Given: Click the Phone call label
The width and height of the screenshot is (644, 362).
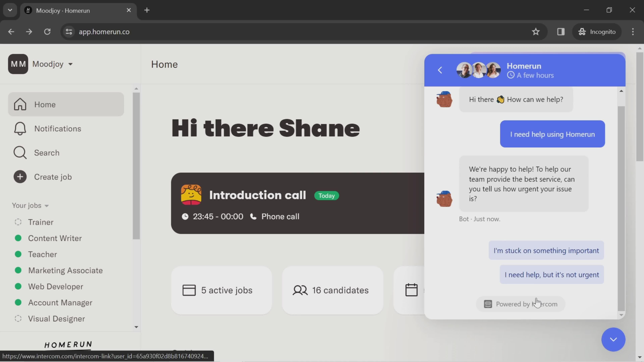Looking at the screenshot, I should click(x=280, y=216).
